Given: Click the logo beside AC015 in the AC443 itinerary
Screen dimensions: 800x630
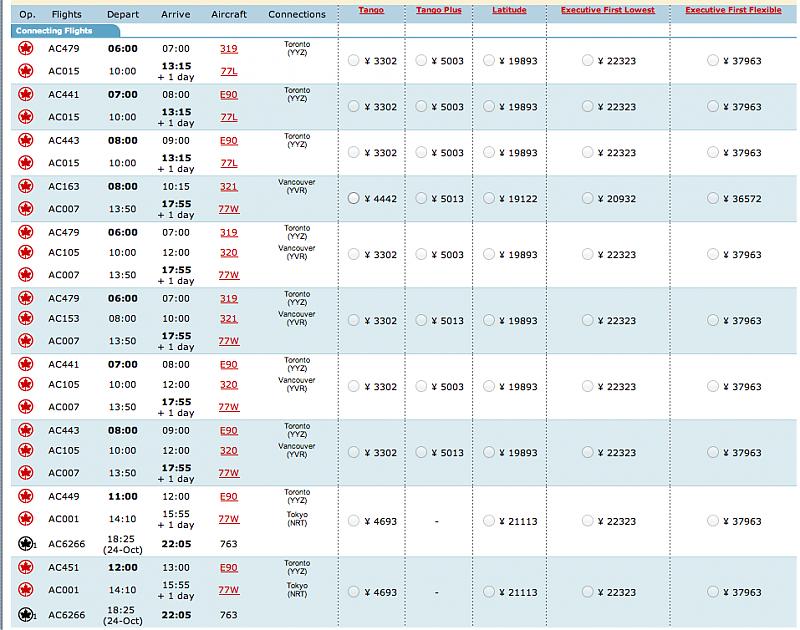Looking at the screenshot, I should 26,163.
